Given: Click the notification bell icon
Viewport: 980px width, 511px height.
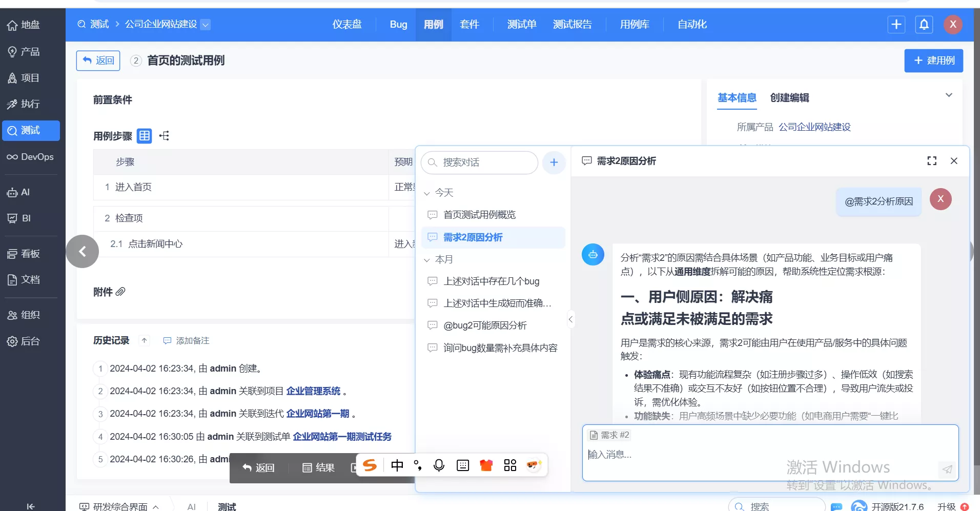Looking at the screenshot, I should (x=924, y=25).
